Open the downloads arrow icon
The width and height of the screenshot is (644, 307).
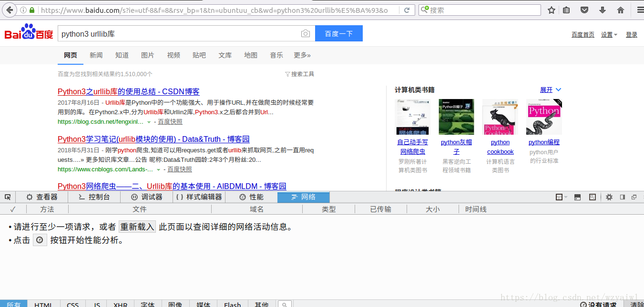[x=602, y=10]
